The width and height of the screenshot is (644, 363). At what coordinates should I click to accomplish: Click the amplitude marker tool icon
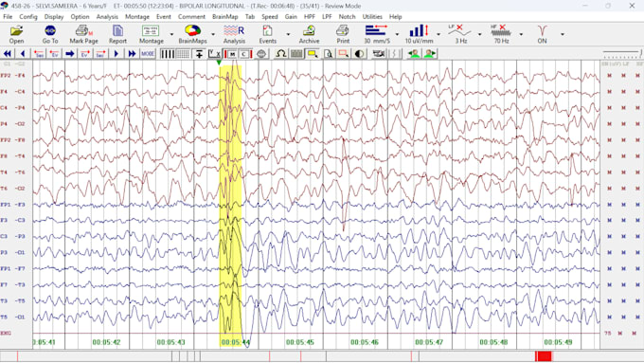point(199,54)
